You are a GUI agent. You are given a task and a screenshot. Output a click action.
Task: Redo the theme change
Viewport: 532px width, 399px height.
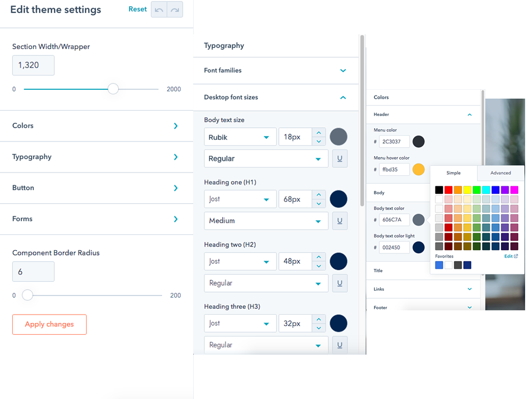tap(175, 10)
